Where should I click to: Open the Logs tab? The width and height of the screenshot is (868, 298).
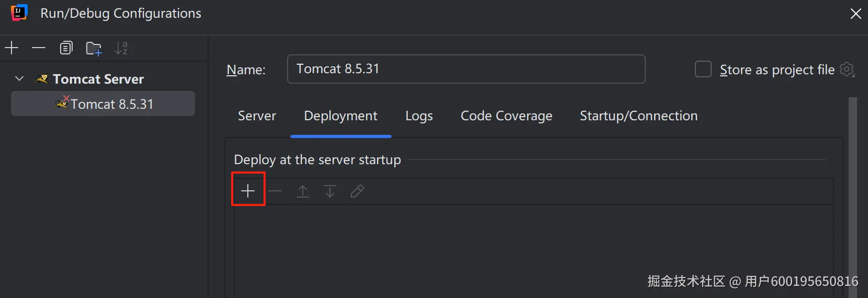419,116
